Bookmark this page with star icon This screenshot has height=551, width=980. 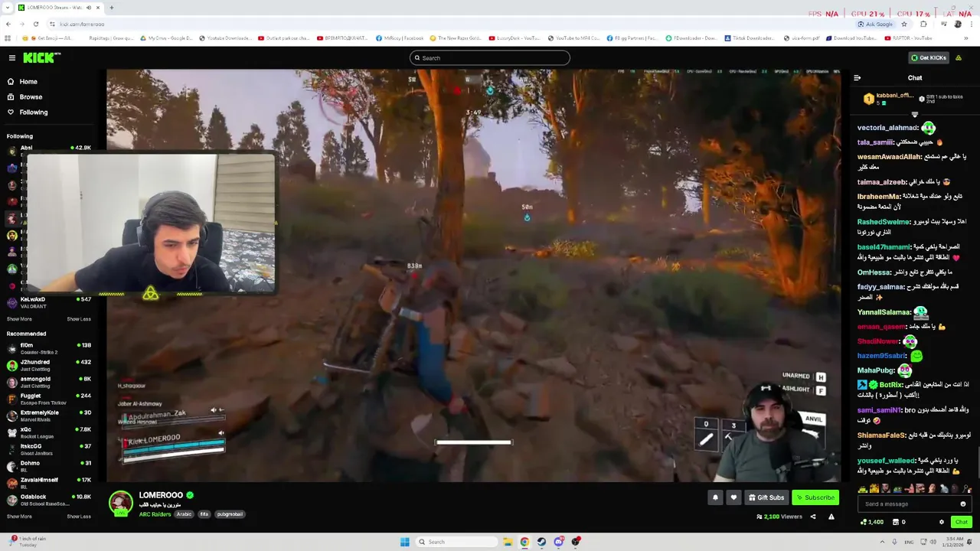click(903, 24)
